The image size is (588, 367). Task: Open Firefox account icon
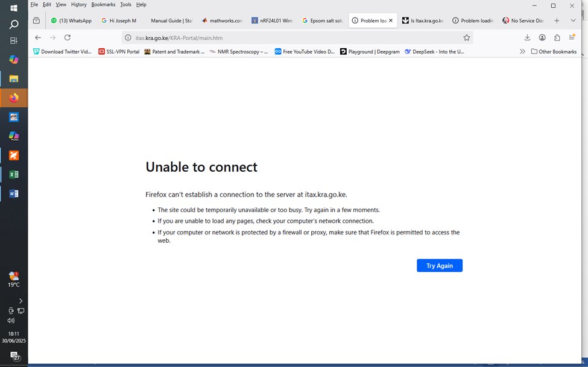[x=542, y=37]
